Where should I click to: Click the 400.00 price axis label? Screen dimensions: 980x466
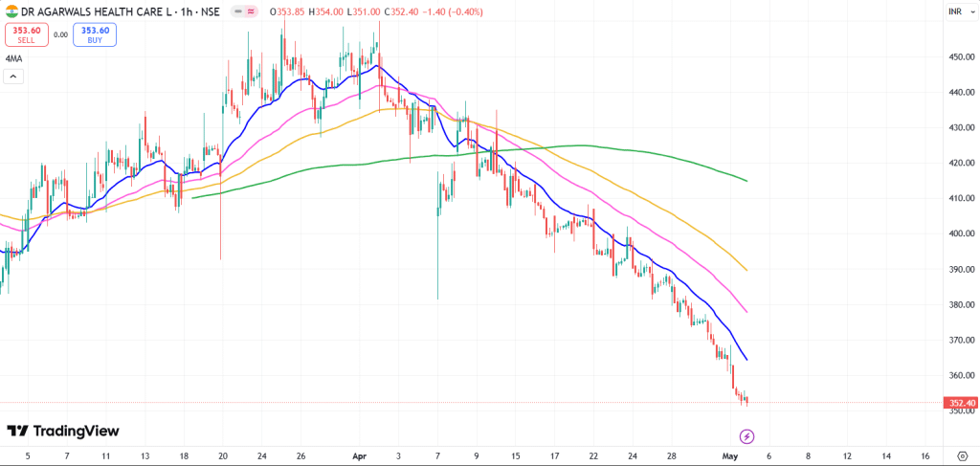click(961, 233)
